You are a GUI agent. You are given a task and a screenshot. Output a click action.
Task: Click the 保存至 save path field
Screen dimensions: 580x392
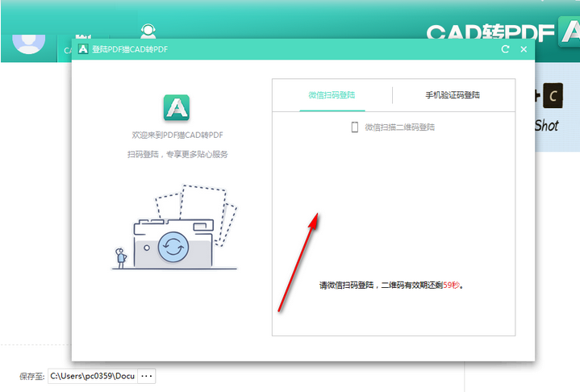pos(93,376)
